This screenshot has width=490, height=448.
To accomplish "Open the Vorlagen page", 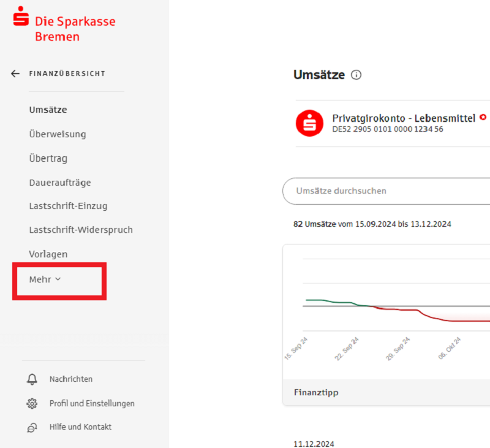I will (x=48, y=254).
